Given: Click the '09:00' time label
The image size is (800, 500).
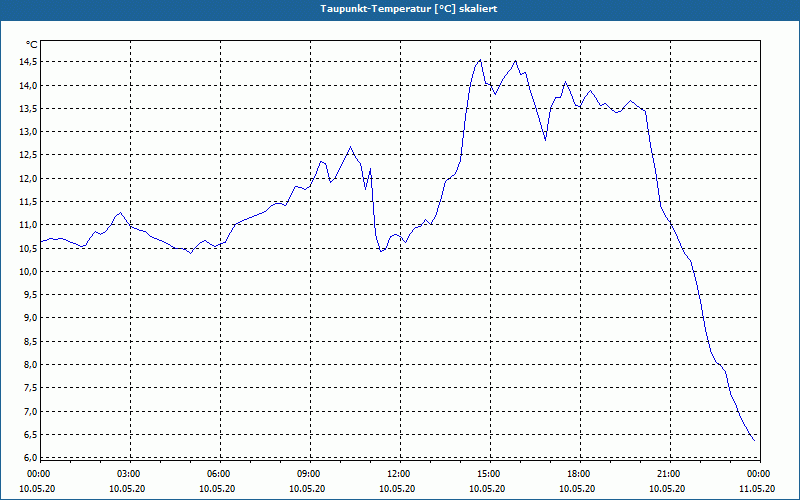Looking at the screenshot, I should 309,474.
